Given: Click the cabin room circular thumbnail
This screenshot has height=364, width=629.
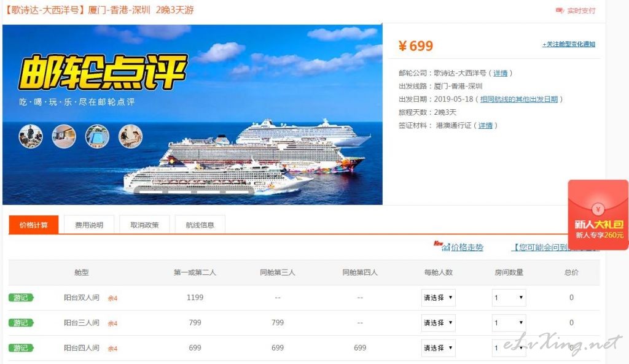Looking at the screenshot, I should 64,136.
